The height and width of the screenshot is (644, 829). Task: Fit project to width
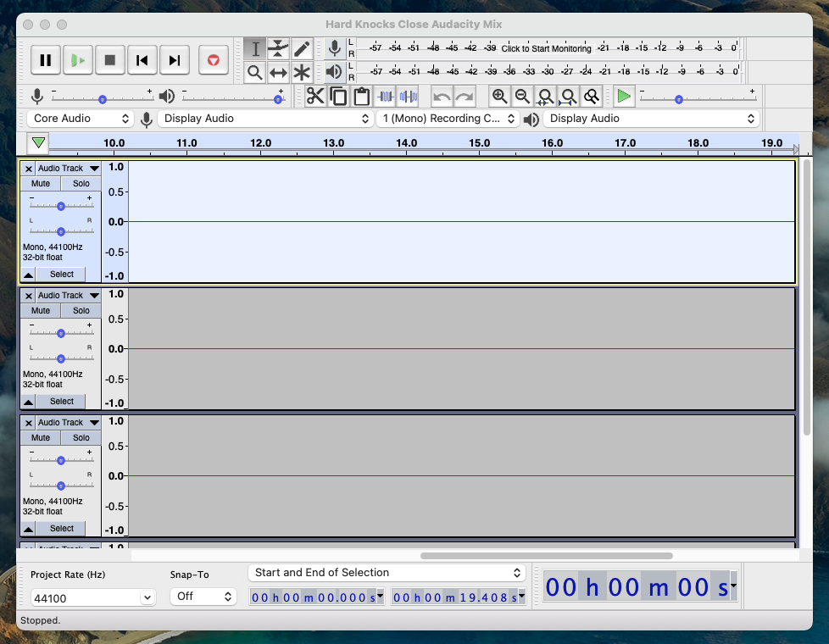[x=569, y=97]
